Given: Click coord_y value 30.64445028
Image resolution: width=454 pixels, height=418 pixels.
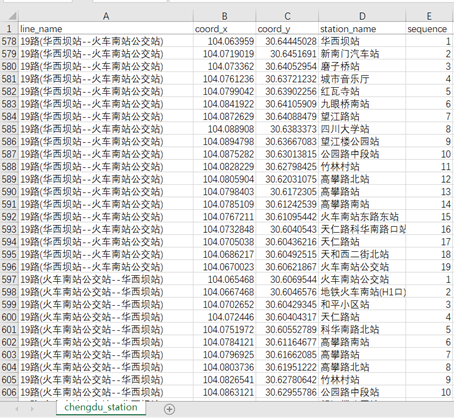Looking at the screenshot, I should click(x=287, y=41).
